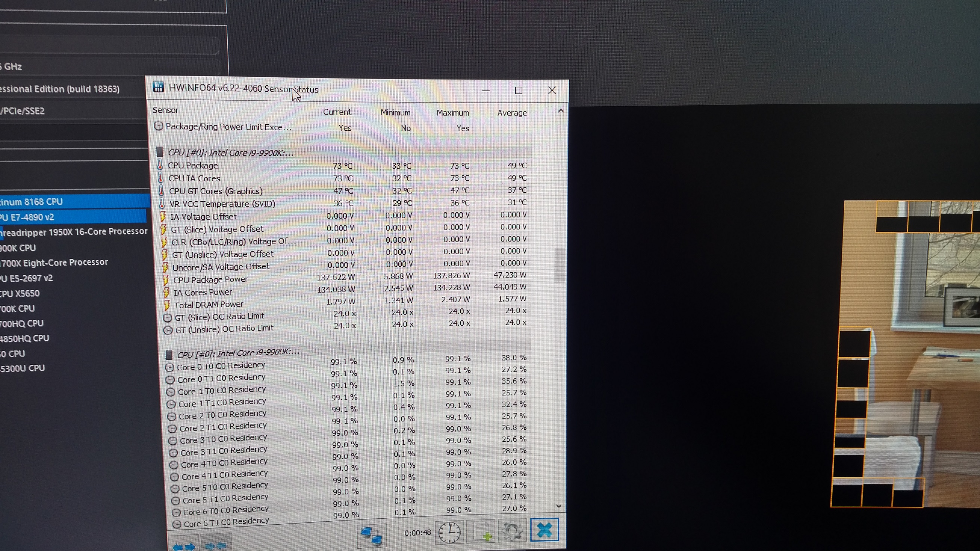
Task: Collapse the second Intel Core i9-9900K group header
Action: click(x=238, y=353)
